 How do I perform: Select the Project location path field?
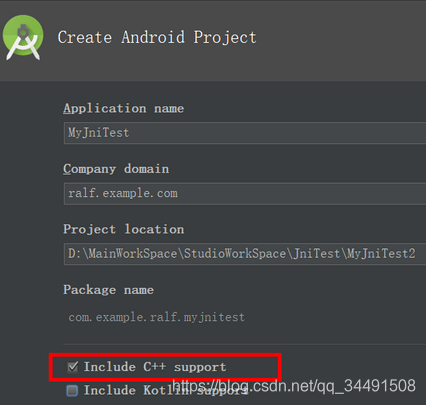click(245, 254)
